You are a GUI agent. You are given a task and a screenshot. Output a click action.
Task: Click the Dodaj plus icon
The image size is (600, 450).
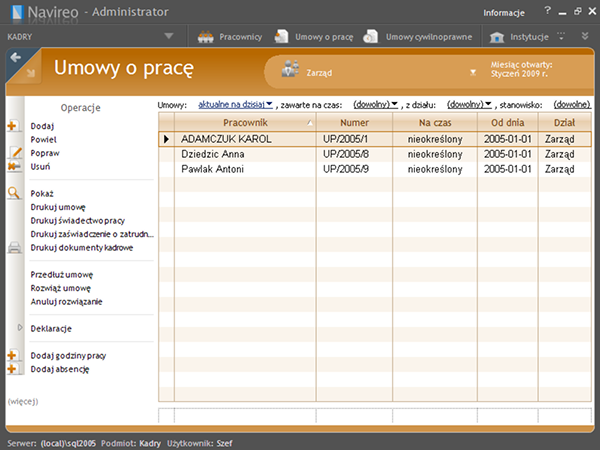pyautogui.click(x=13, y=126)
